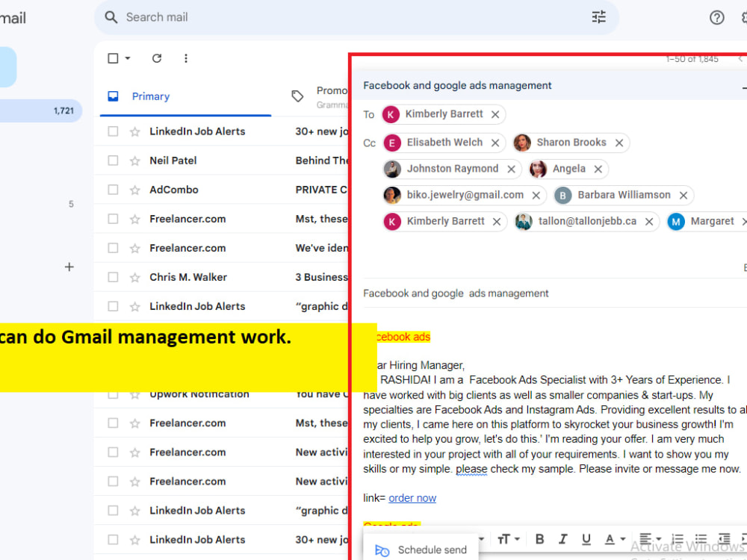Click the Cc label in compose
This screenshot has width=747, height=560.
[x=369, y=143]
